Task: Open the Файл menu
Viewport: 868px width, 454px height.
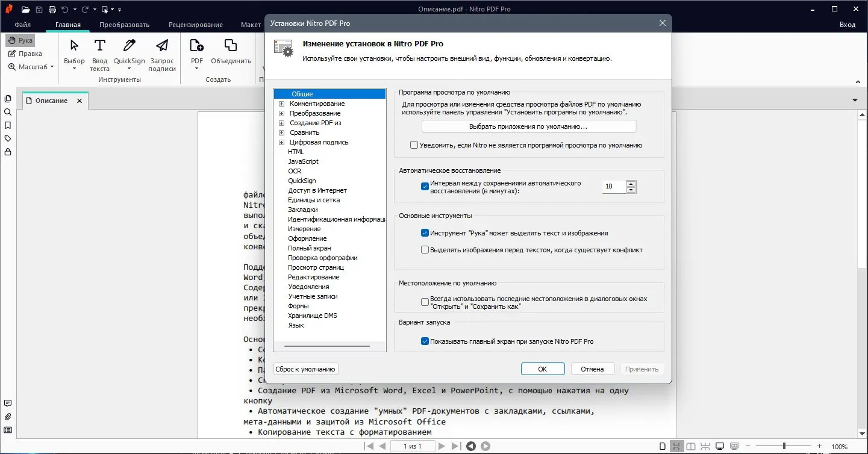Action: click(22, 25)
